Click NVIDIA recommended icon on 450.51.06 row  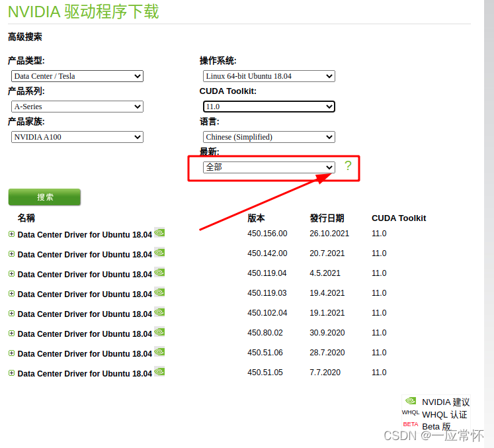pos(159,351)
